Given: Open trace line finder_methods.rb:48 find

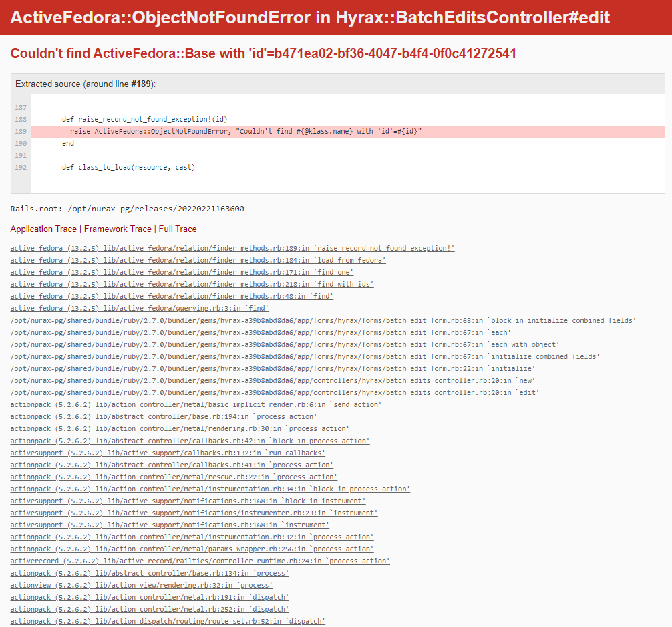Looking at the screenshot, I should [172, 296].
